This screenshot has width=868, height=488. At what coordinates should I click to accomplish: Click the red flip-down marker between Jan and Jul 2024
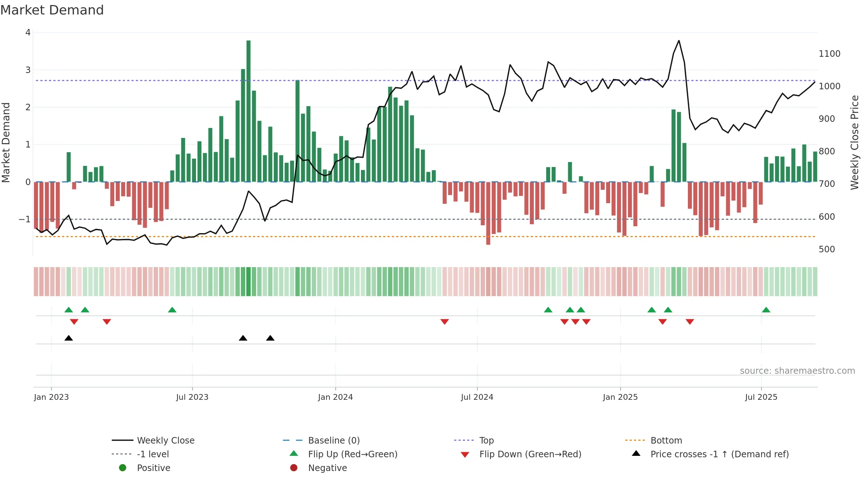(x=444, y=322)
